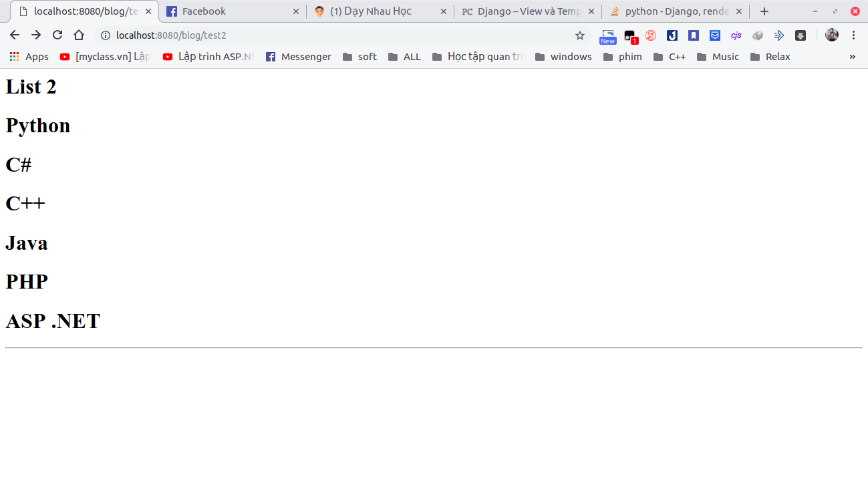The image size is (868, 495).
Task: Click the address bar showing localhost:8080/blog/test2
Action: click(334, 35)
